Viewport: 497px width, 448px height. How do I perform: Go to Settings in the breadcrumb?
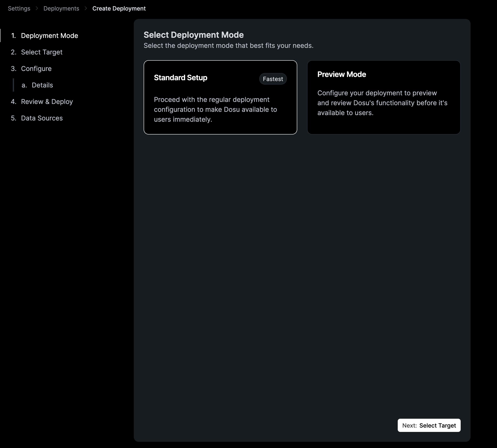pyautogui.click(x=19, y=8)
